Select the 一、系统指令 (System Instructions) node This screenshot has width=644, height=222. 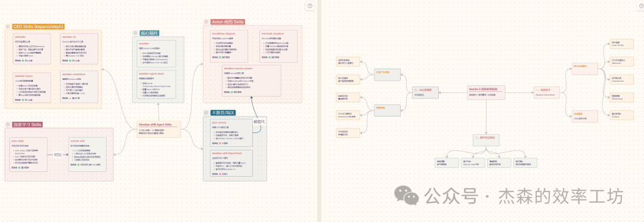tap(547, 92)
